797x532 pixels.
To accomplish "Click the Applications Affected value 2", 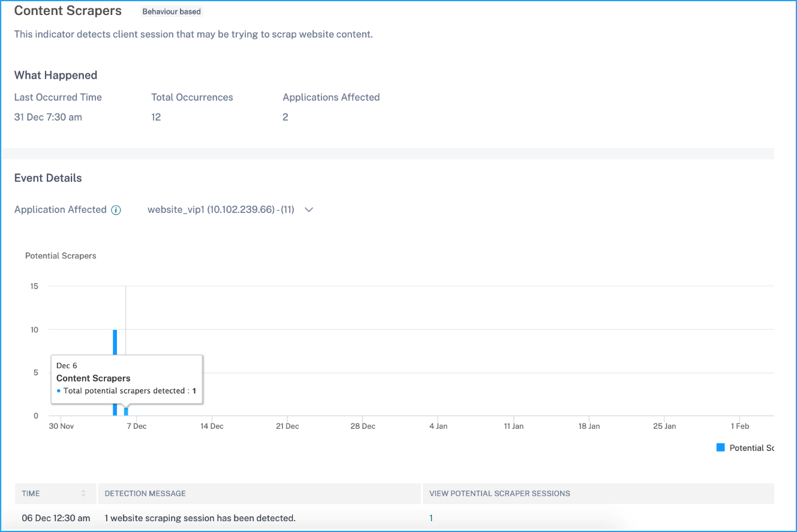I will pyautogui.click(x=285, y=118).
